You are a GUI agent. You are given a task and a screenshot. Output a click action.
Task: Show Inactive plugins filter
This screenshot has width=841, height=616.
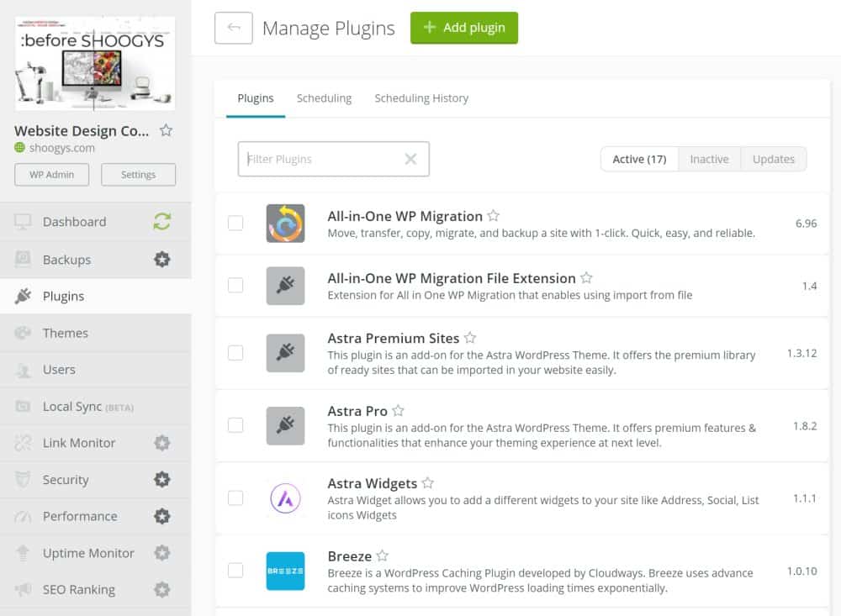[709, 159]
